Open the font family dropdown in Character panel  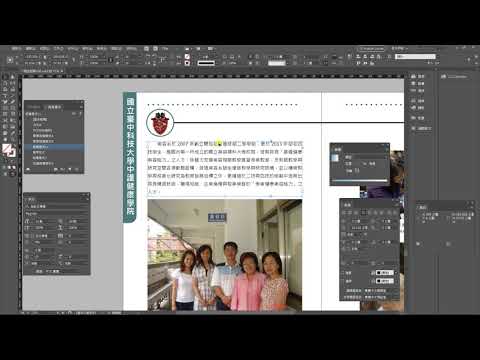(x=57, y=207)
